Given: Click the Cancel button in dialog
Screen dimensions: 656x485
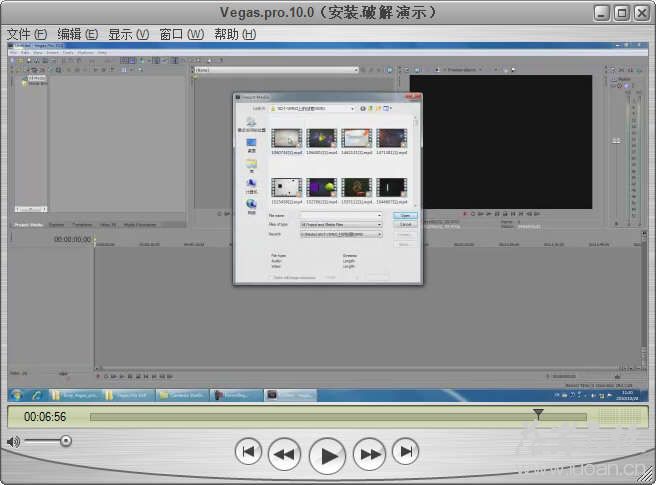Looking at the screenshot, I should tap(405, 225).
